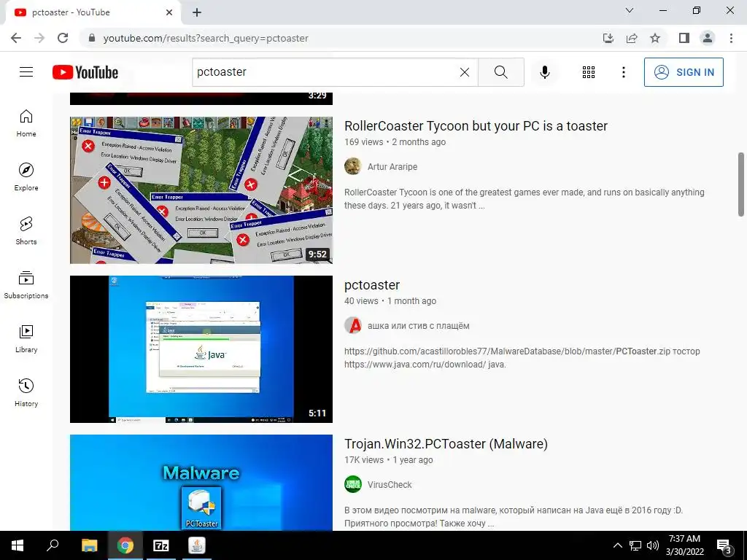Open Trojan.Win32.PCToaster (Malware) title

[446, 444]
